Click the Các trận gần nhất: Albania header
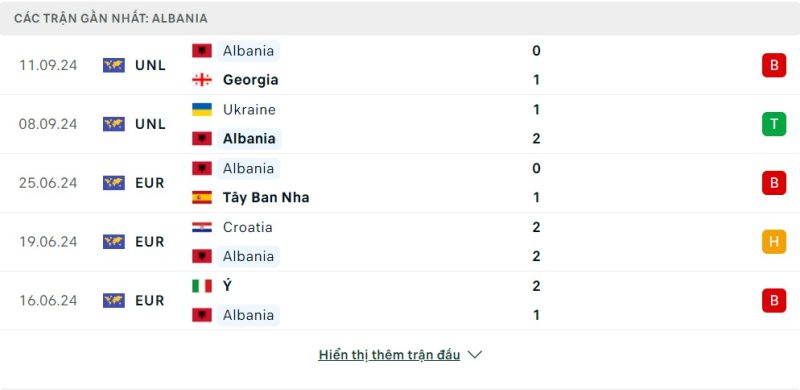 [111, 18]
